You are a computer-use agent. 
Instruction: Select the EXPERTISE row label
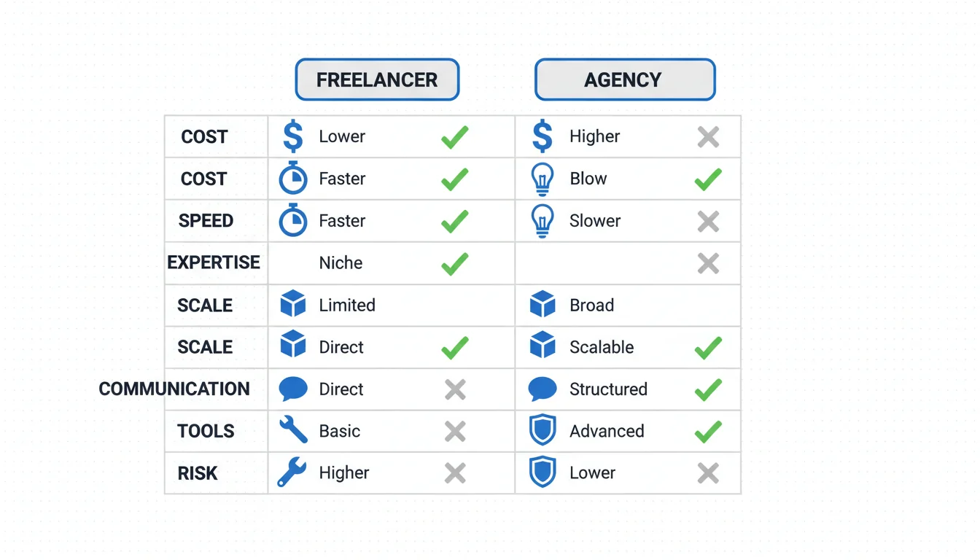[214, 262]
